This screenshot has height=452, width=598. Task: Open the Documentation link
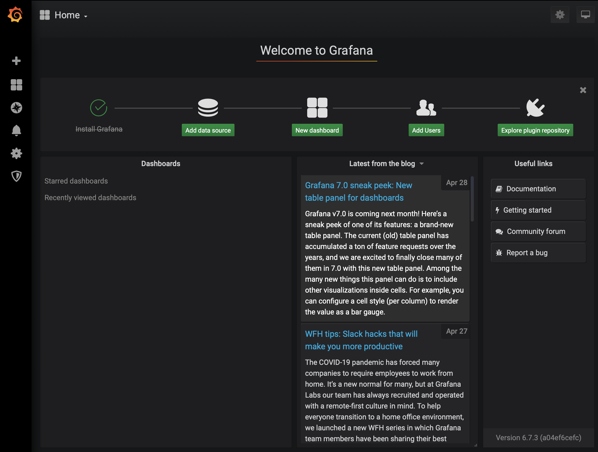538,189
